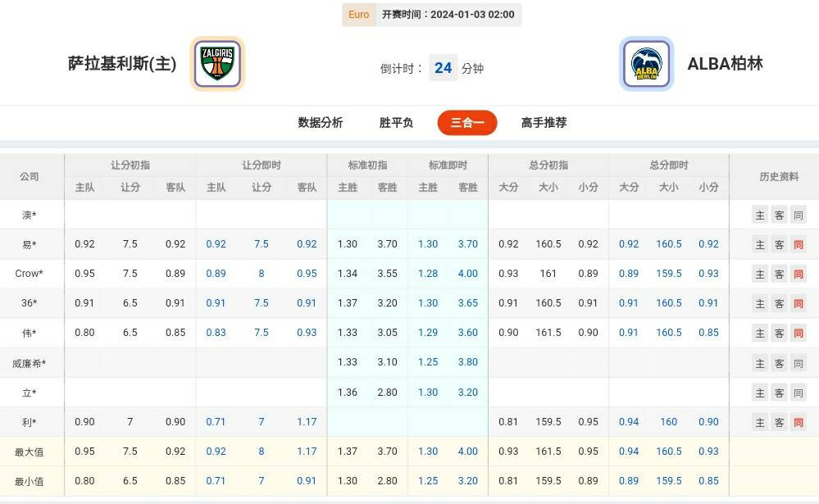Click 立* initial away-win odds 2.80
This screenshot has height=504, width=819.
pos(387,393)
